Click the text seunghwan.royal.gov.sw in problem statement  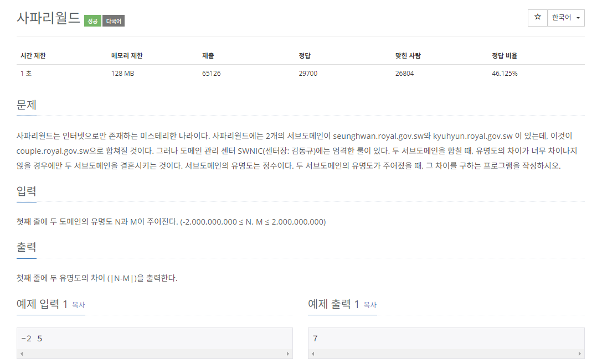coord(378,136)
